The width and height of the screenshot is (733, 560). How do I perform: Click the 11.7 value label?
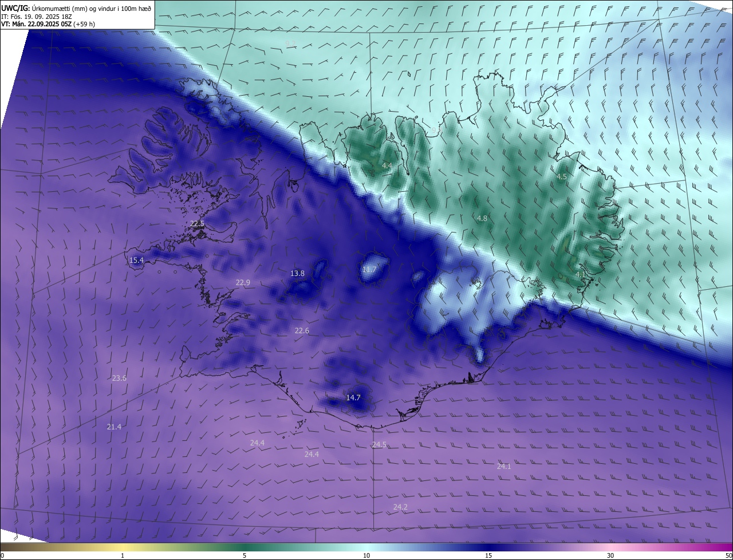pos(369,270)
